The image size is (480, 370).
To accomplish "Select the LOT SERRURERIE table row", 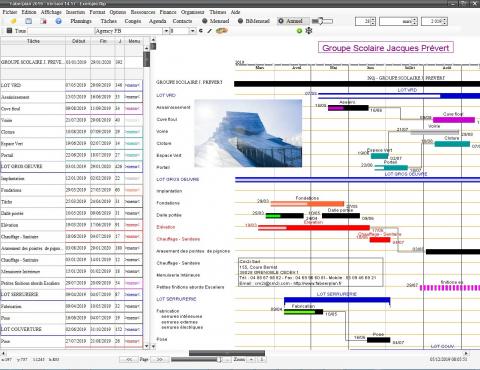I will coord(72,294).
